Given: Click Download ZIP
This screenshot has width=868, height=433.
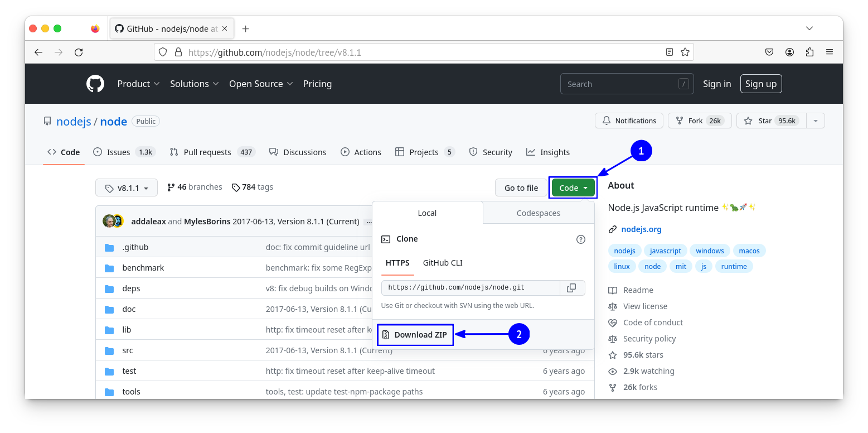Looking at the screenshot, I should [415, 335].
